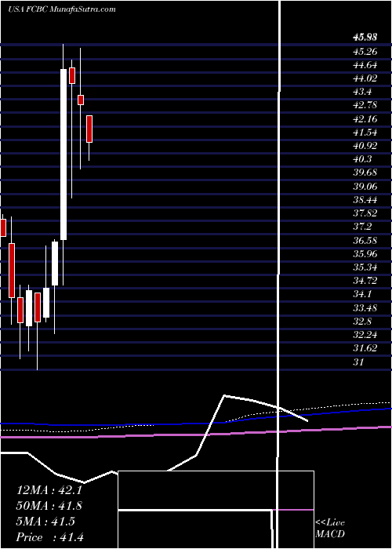The height and width of the screenshot is (549, 392).
Task: Select the small red candle near 43.4
Action: (x=81, y=100)
